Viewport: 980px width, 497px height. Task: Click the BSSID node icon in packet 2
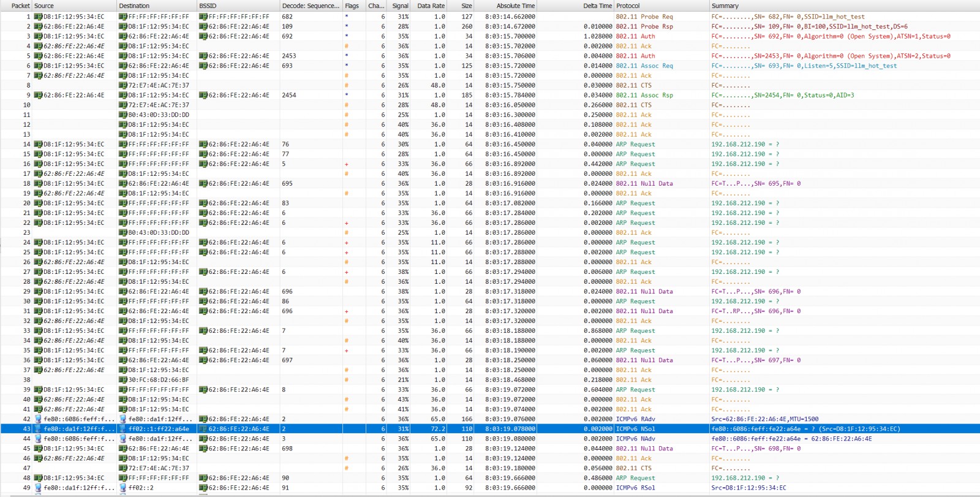[203, 27]
